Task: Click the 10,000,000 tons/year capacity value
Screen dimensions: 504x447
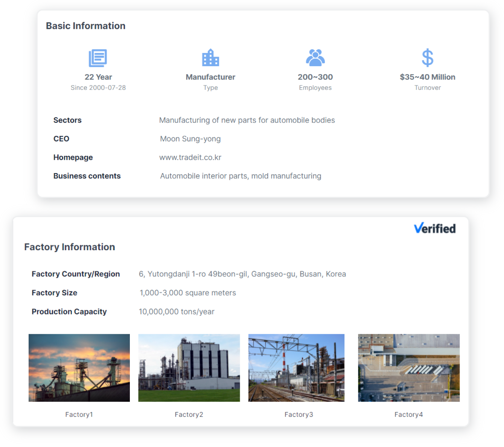Action: [177, 312]
